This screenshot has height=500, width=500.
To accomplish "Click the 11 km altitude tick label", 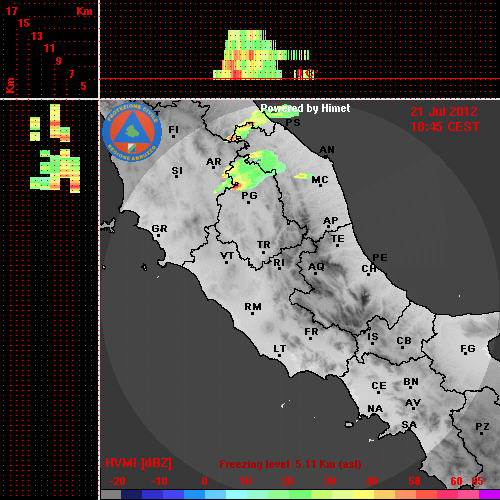I will (49, 48).
